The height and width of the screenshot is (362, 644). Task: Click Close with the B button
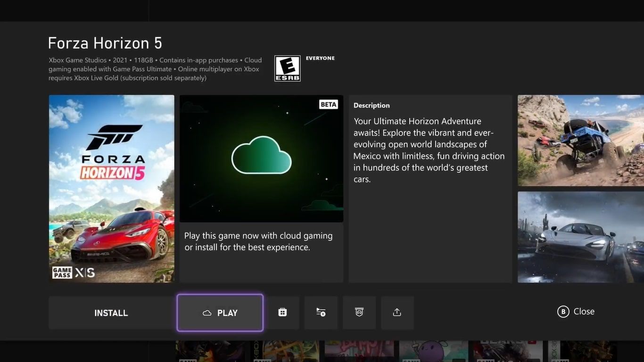pos(576,312)
